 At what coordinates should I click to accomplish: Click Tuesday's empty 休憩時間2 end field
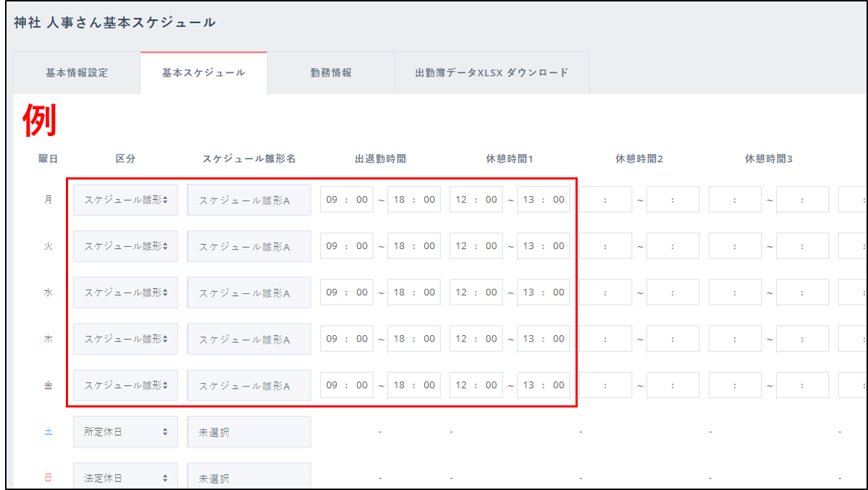(673, 246)
